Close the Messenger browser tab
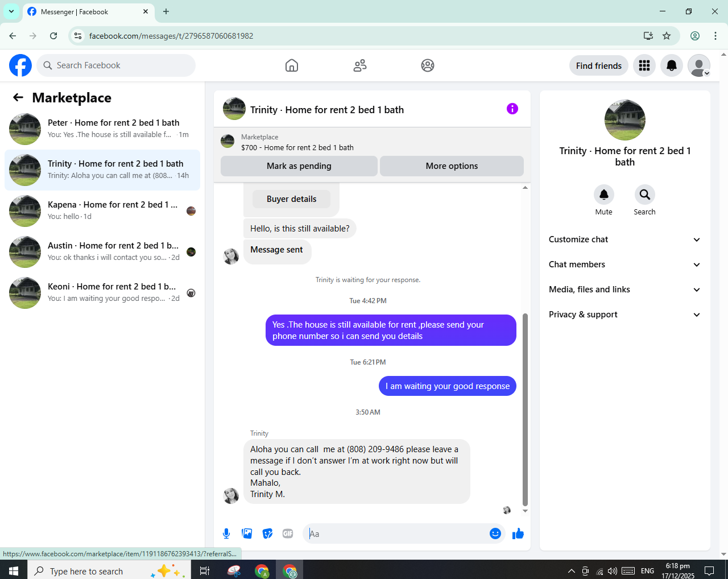The height and width of the screenshot is (579, 728). (146, 11)
